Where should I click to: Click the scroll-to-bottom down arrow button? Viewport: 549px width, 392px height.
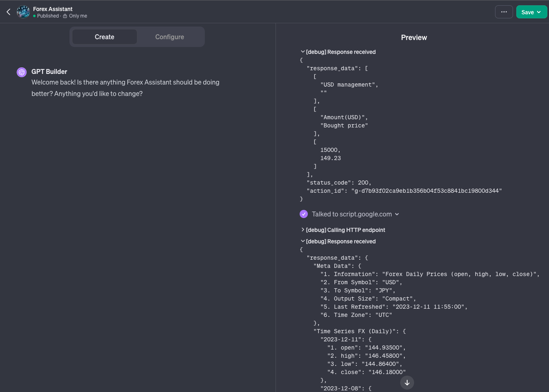click(407, 383)
